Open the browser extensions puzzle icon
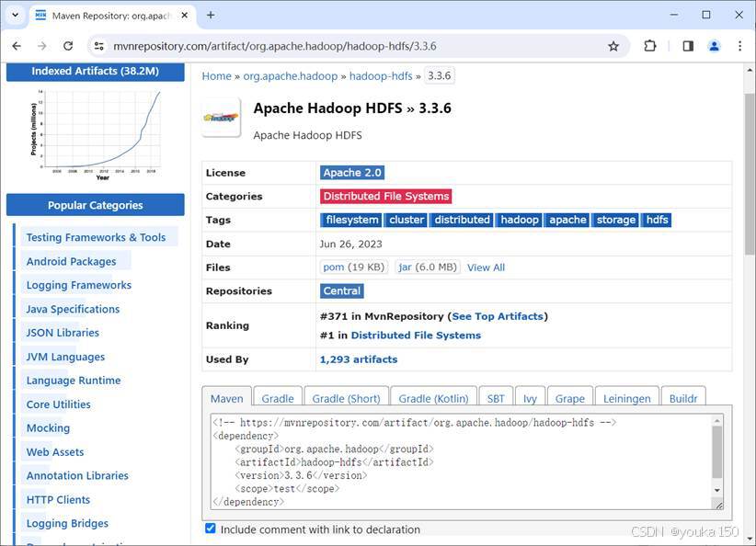The image size is (756, 546). (650, 46)
